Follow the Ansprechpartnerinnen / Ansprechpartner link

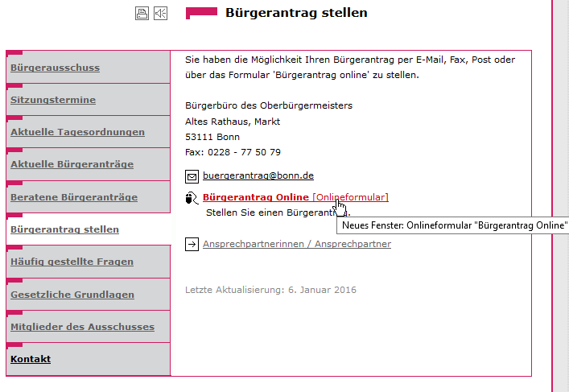(296, 244)
